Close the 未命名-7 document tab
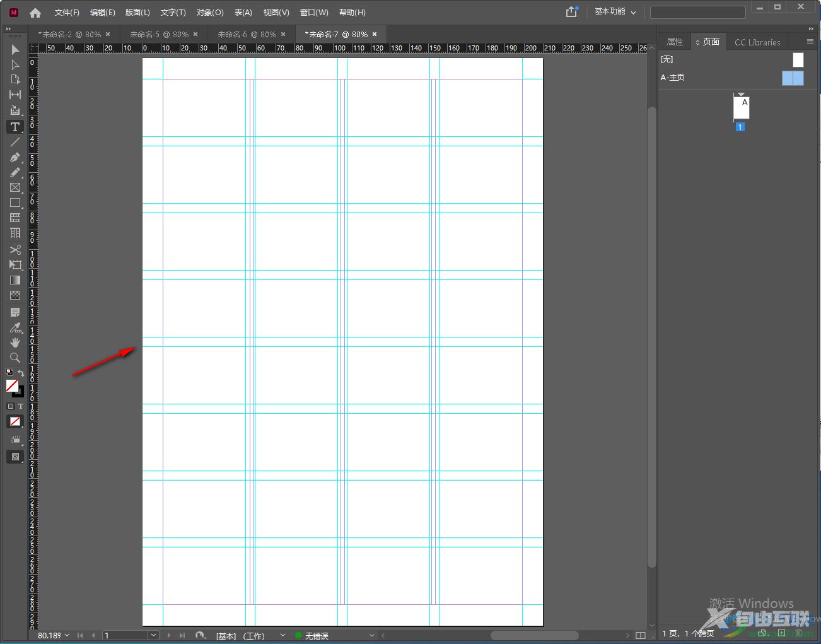 [x=375, y=34]
